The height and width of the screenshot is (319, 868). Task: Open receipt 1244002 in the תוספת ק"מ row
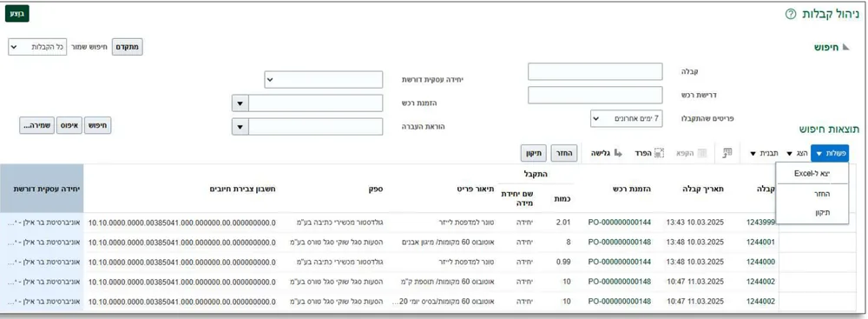[760, 282]
